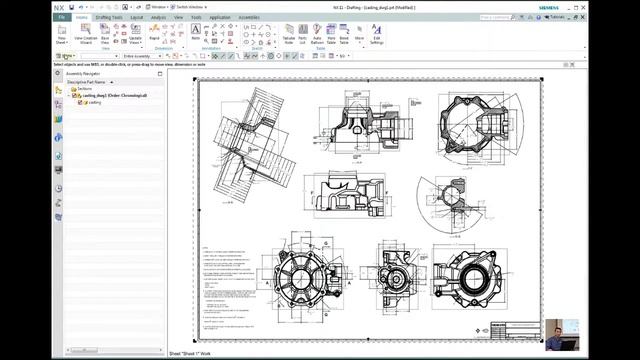Click the Switch Window button
This screenshot has width=640, height=360.
(x=188, y=7)
